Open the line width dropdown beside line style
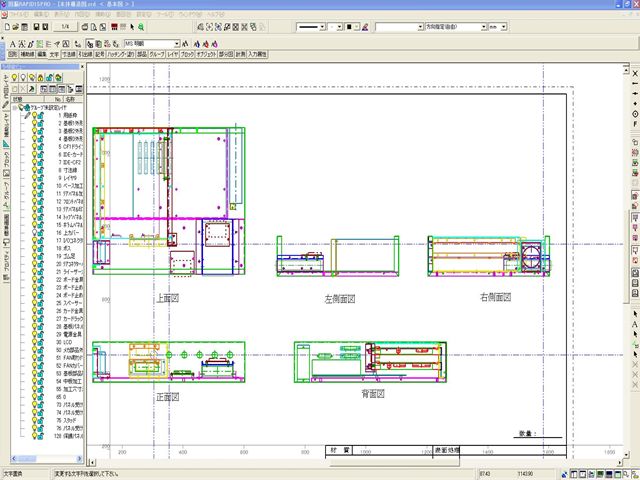Screen dimensions: 640x480 tap(339, 27)
